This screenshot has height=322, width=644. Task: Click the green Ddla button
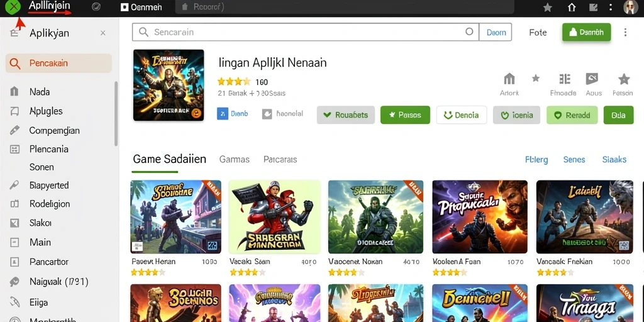(x=619, y=115)
